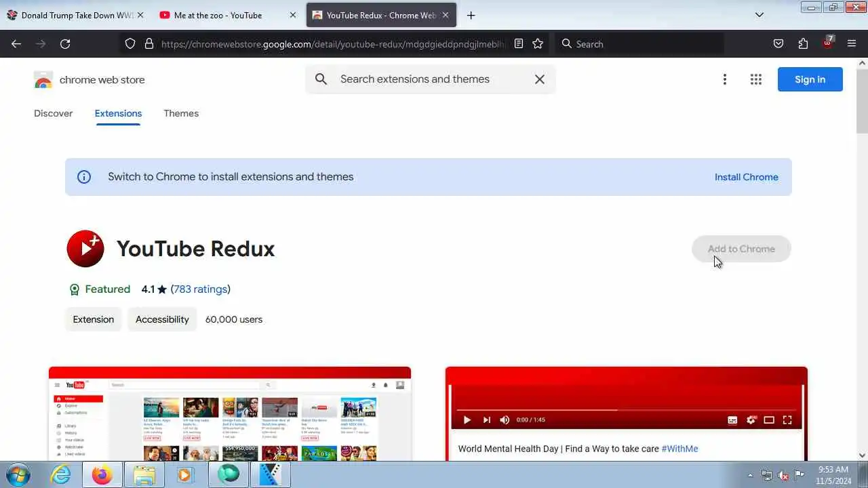The height and width of the screenshot is (488, 868).
Task: Click the Add to Chrome button
Action: pos(741,249)
